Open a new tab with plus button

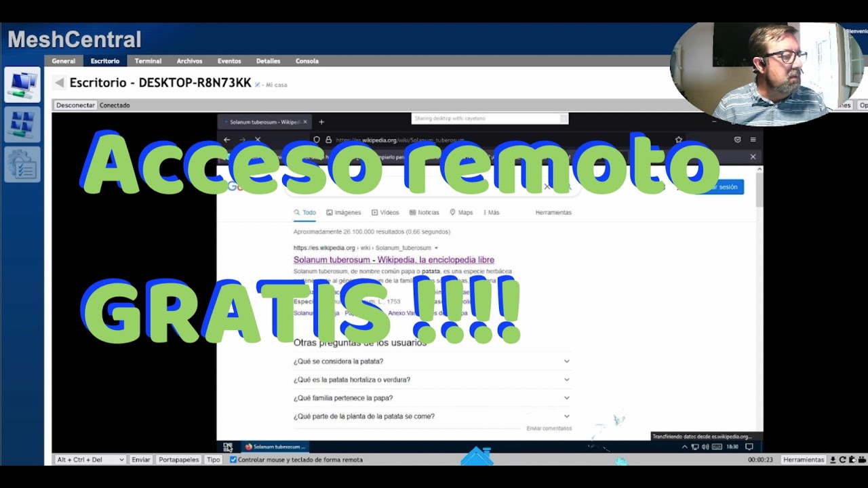point(321,122)
